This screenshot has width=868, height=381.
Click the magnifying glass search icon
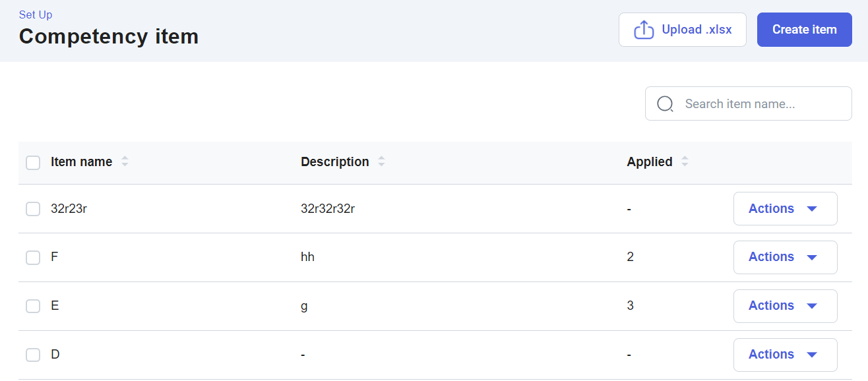click(666, 104)
